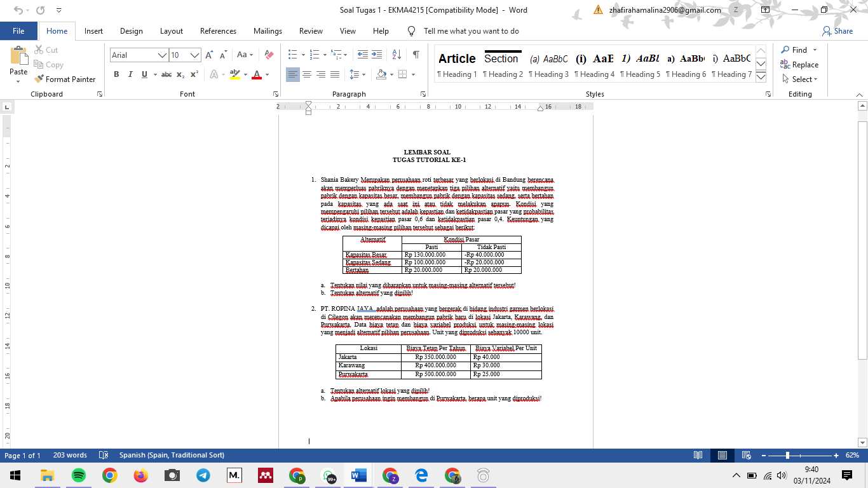The width and height of the screenshot is (868, 488).
Task: Click the Shading paint bucket button
Action: [x=381, y=74]
